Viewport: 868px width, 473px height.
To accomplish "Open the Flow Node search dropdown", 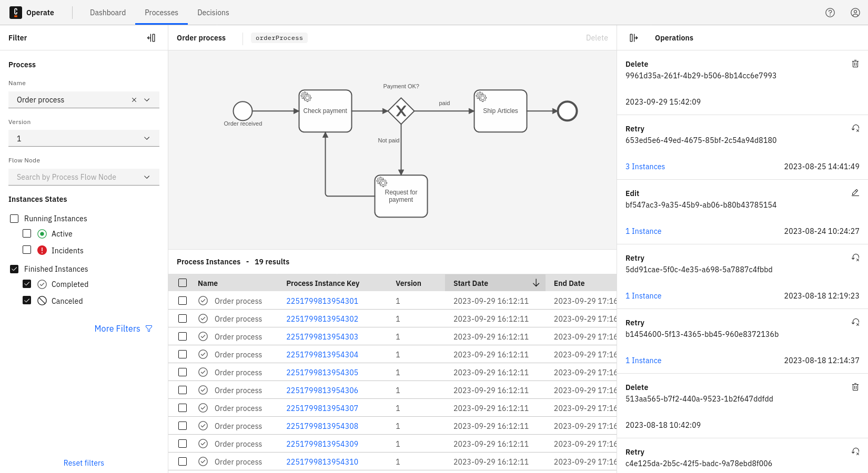I will click(x=84, y=177).
